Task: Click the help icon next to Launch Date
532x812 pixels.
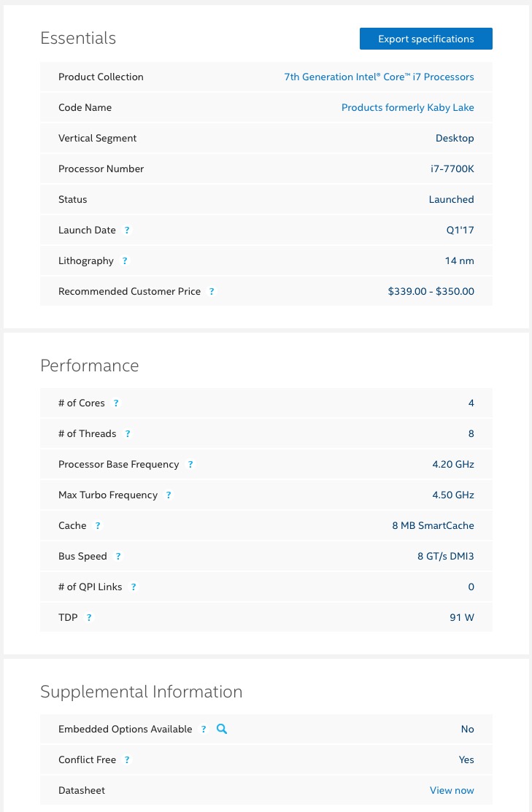Action: point(127,230)
